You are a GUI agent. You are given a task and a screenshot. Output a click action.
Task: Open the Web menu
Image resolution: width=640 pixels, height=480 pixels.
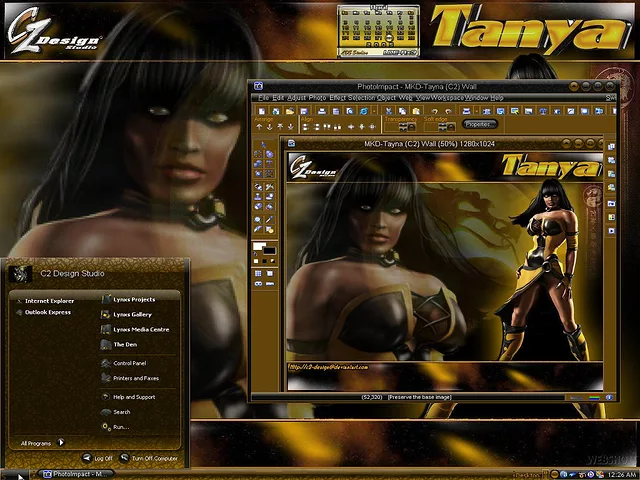coord(405,98)
